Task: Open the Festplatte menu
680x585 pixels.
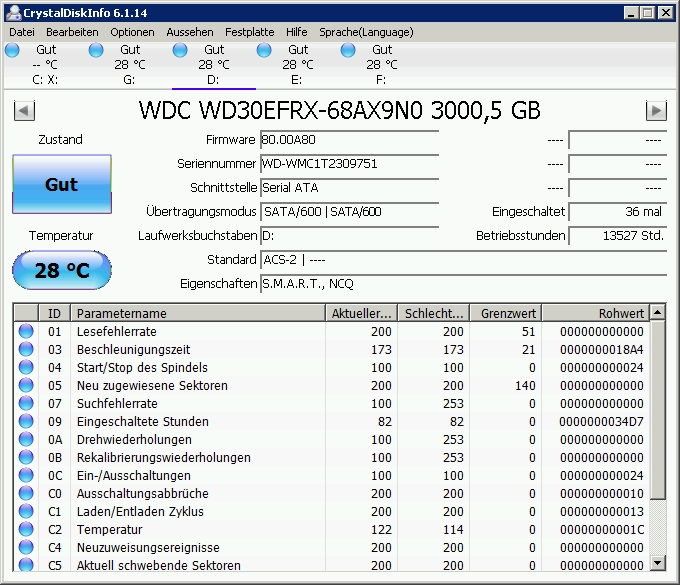Action: pyautogui.click(x=249, y=32)
